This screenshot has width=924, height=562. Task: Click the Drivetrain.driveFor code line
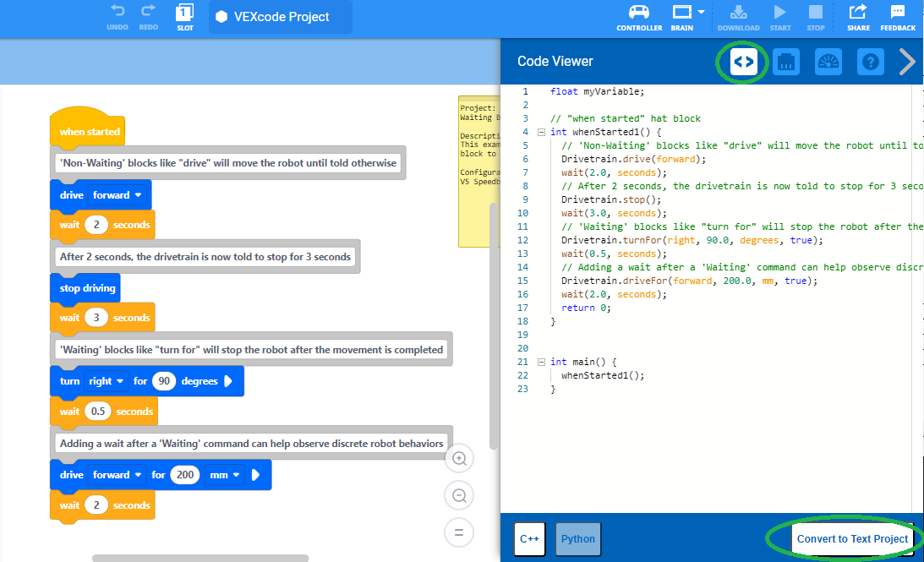click(x=690, y=281)
